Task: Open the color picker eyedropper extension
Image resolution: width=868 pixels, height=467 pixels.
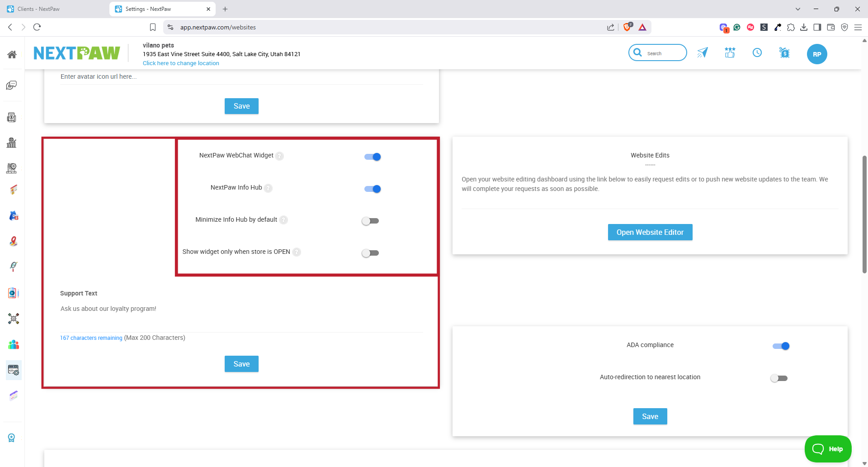Action: pos(778,27)
